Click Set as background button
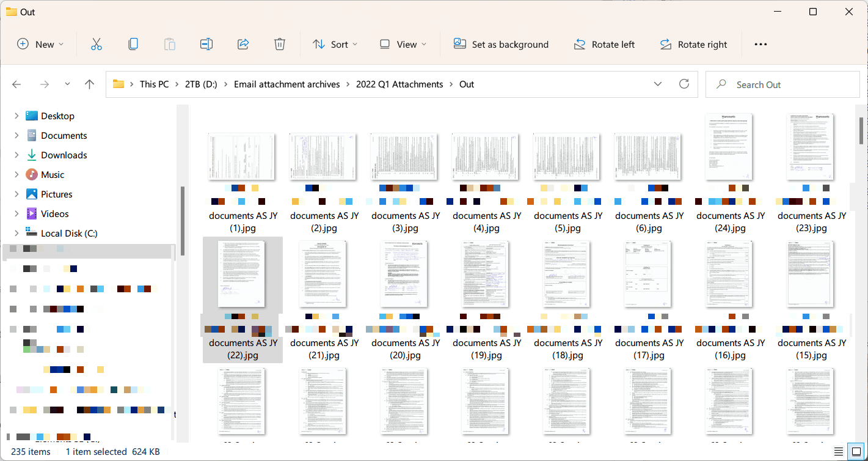 point(501,44)
